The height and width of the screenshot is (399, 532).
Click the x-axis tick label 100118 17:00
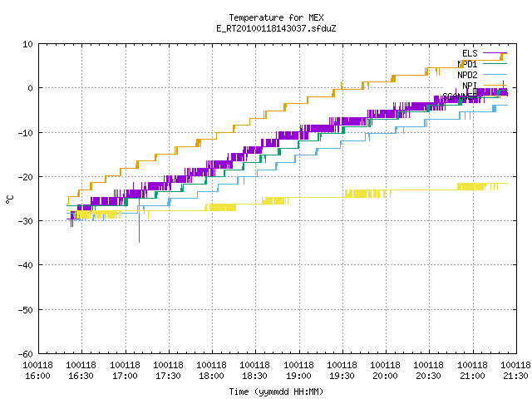coord(125,371)
